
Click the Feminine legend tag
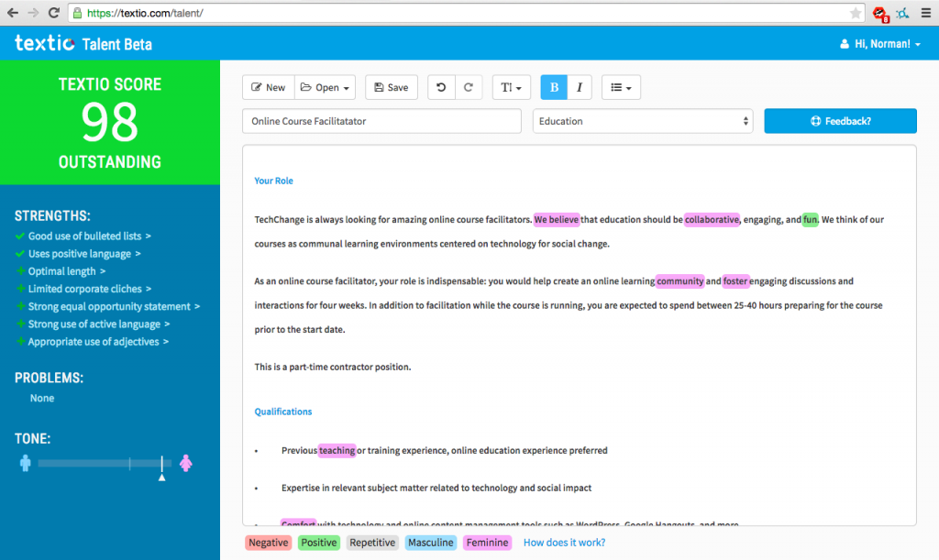pos(488,543)
